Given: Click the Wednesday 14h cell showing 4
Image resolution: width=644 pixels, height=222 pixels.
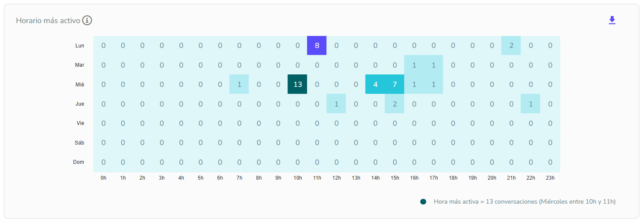Looking at the screenshot, I should click(375, 84).
